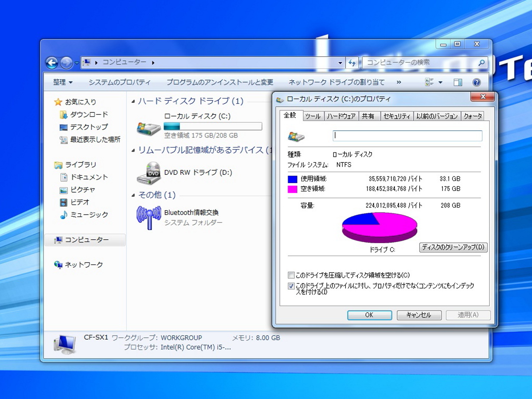Click the 適用(A) button

[x=468, y=315]
